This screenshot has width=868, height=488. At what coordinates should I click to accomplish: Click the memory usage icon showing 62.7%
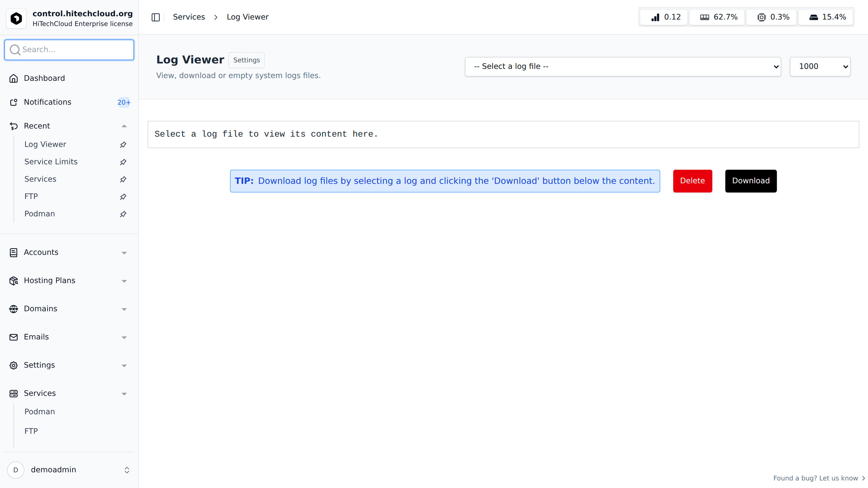coord(705,17)
